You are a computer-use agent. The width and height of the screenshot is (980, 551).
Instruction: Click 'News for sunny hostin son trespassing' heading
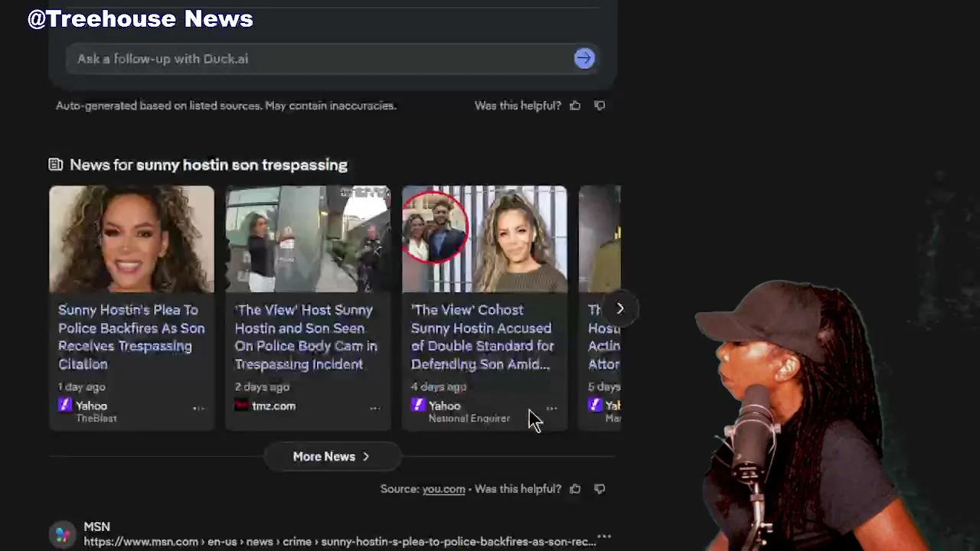(x=208, y=165)
